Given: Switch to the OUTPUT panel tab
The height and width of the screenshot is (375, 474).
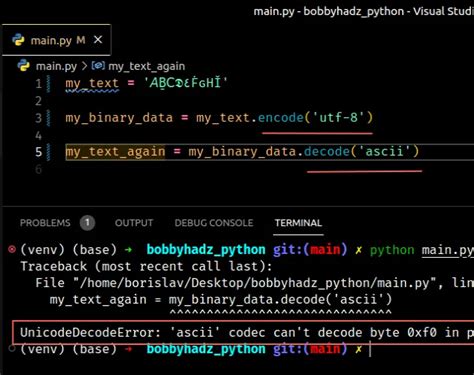Looking at the screenshot, I should (x=134, y=223).
